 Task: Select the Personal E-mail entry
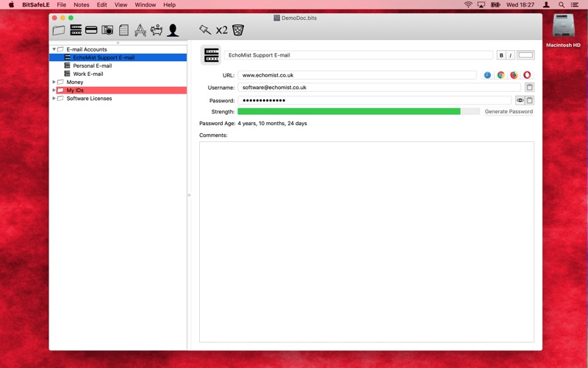coord(118,66)
